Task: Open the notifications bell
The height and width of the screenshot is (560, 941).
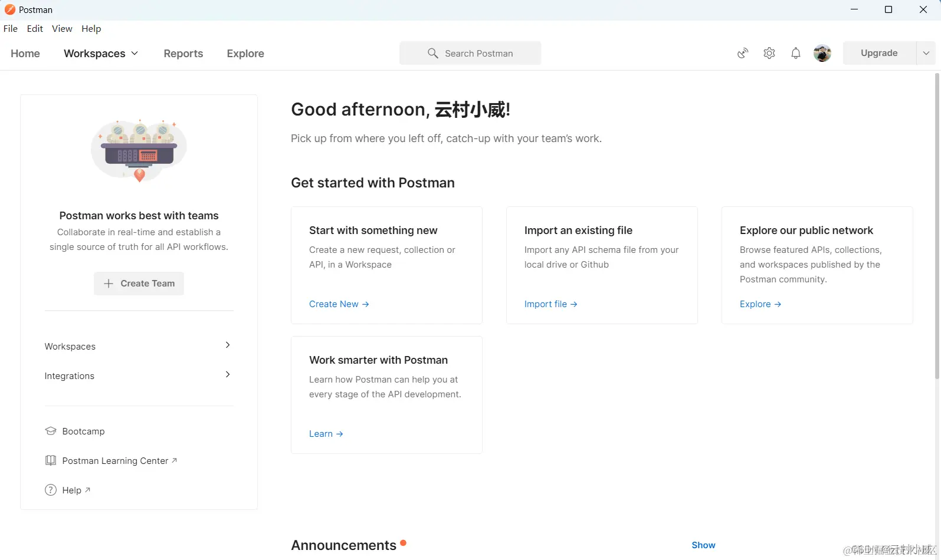Action: pyautogui.click(x=796, y=53)
